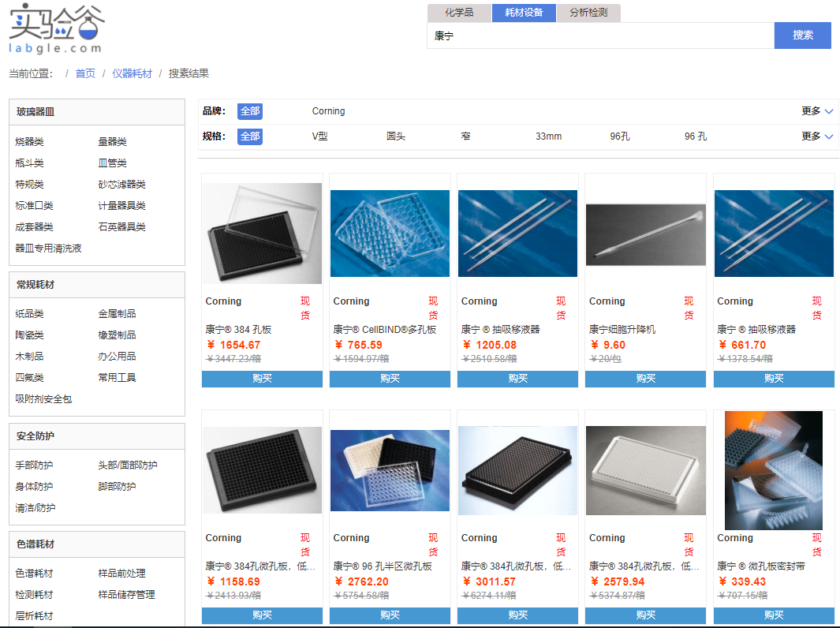The height and width of the screenshot is (628, 840).
Task: Open the 样品前处理 category
Action: pyautogui.click(x=121, y=574)
